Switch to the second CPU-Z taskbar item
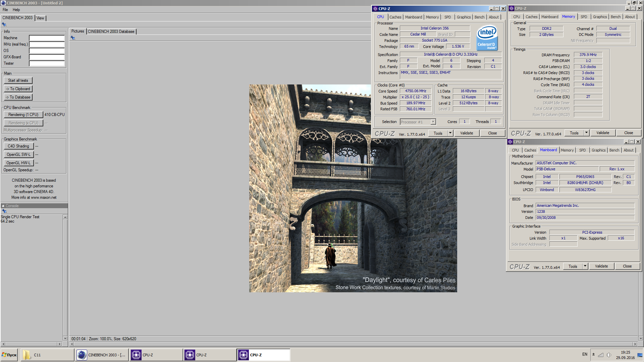 (x=210, y=355)
